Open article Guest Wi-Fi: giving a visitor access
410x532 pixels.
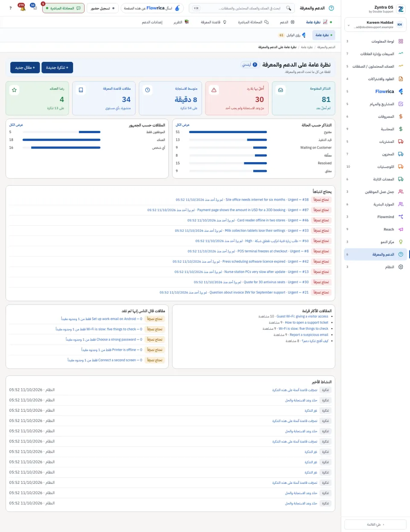click(302, 317)
